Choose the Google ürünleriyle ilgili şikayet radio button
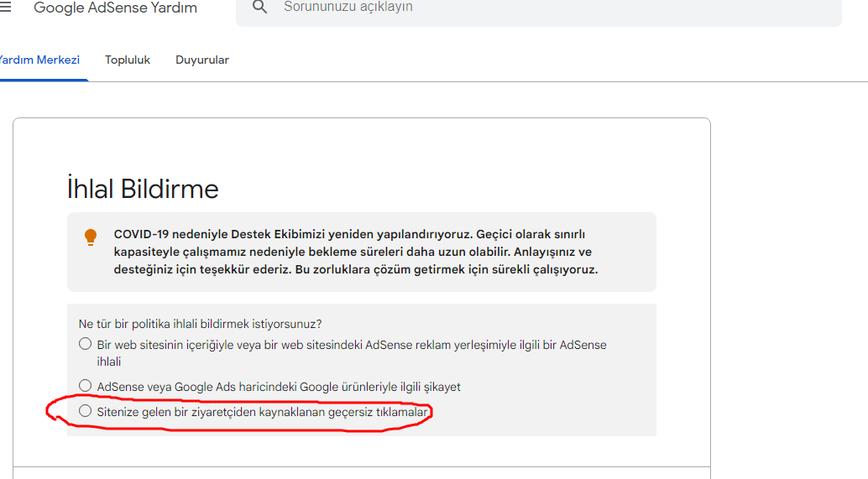This screenshot has width=868, height=479. tap(86, 386)
